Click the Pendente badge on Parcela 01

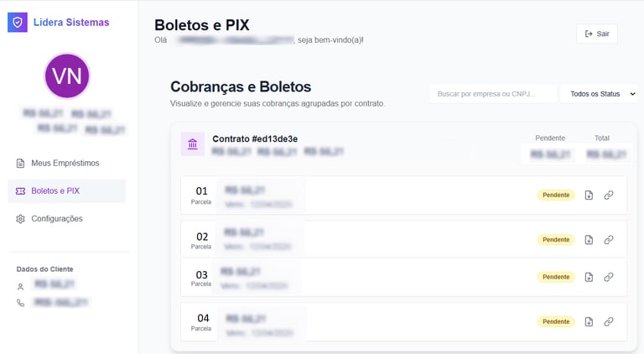(556, 195)
